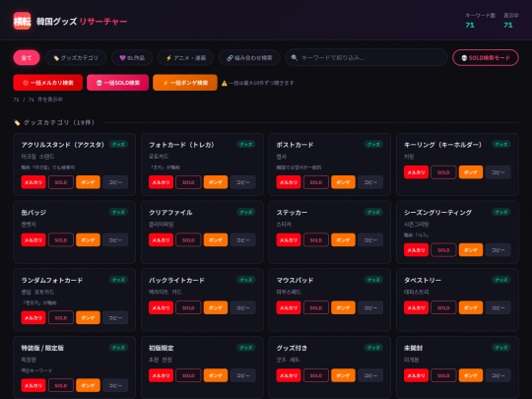The image size is (532, 399).
Task: Click メルカリ on シーズングリーティング card
Action: (x=416, y=250)
